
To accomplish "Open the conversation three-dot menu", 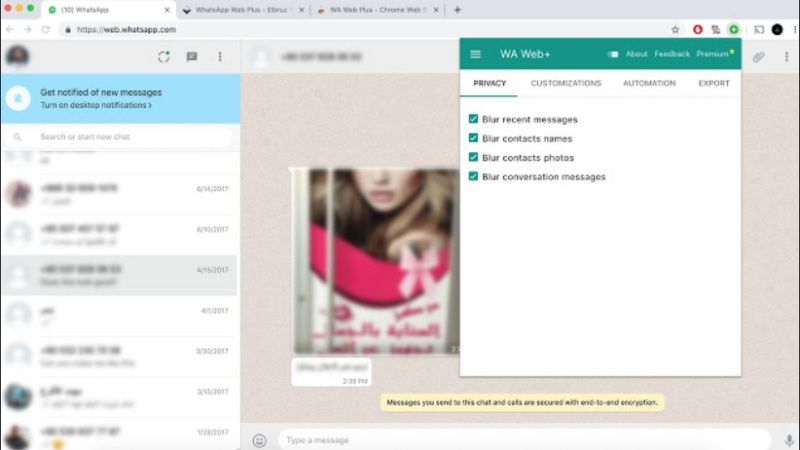I will 786,57.
